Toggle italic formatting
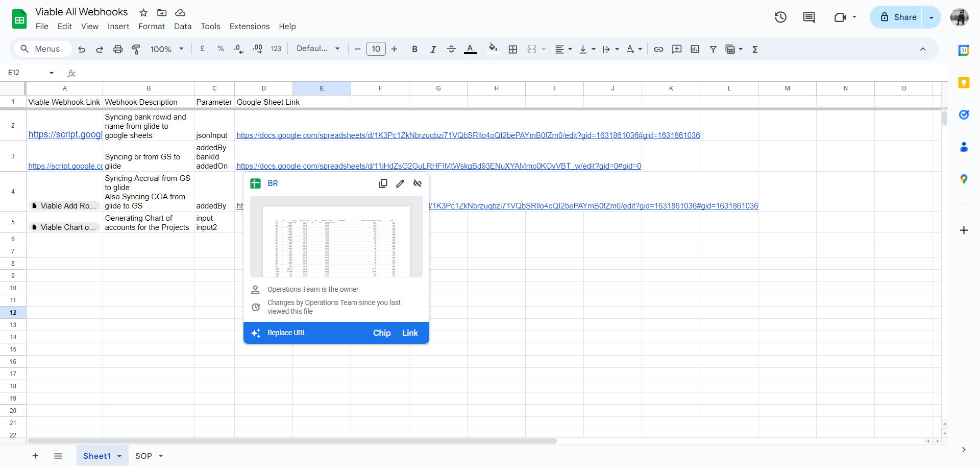Viewport: 980px width, 466px height. (x=433, y=49)
